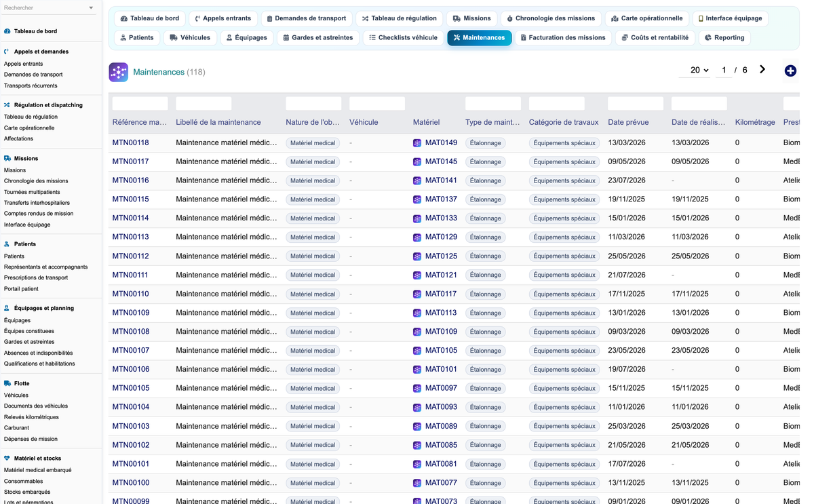Click material icon next to MAT0117
The height and width of the screenshot is (504, 814).
pyautogui.click(x=417, y=294)
